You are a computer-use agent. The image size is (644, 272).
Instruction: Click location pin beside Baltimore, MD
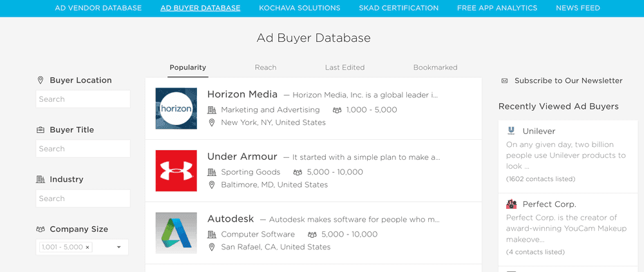211,185
